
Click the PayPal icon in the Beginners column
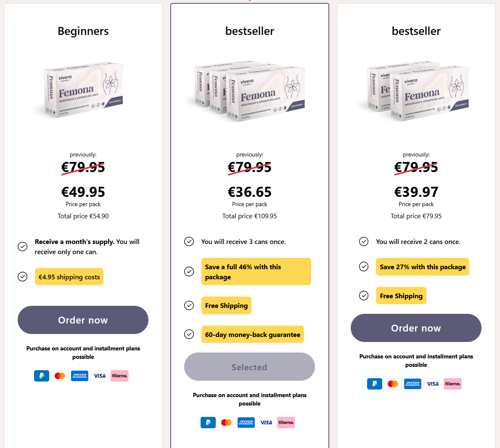click(41, 376)
